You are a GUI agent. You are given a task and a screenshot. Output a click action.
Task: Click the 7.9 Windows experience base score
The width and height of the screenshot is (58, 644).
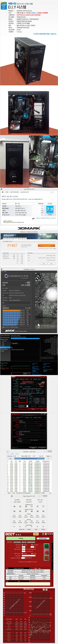click(50, 209)
